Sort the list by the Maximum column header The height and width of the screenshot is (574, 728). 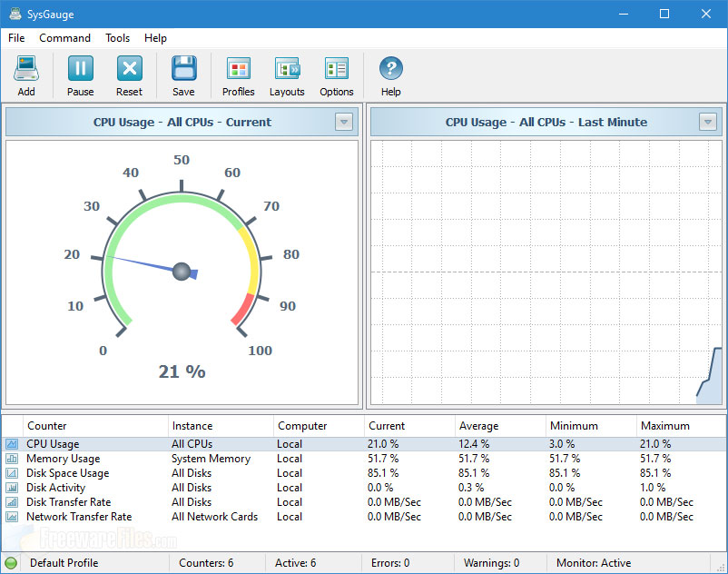tap(663, 426)
